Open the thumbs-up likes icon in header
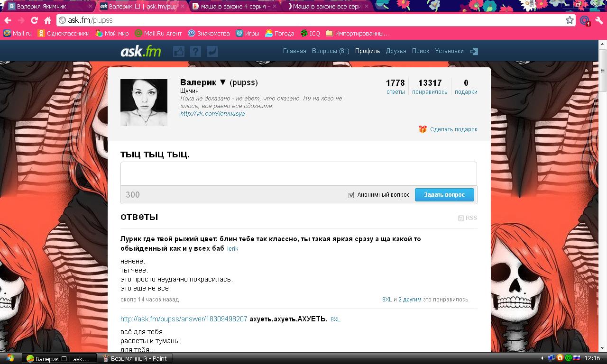The height and width of the screenshot is (364, 607). click(179, 51)
